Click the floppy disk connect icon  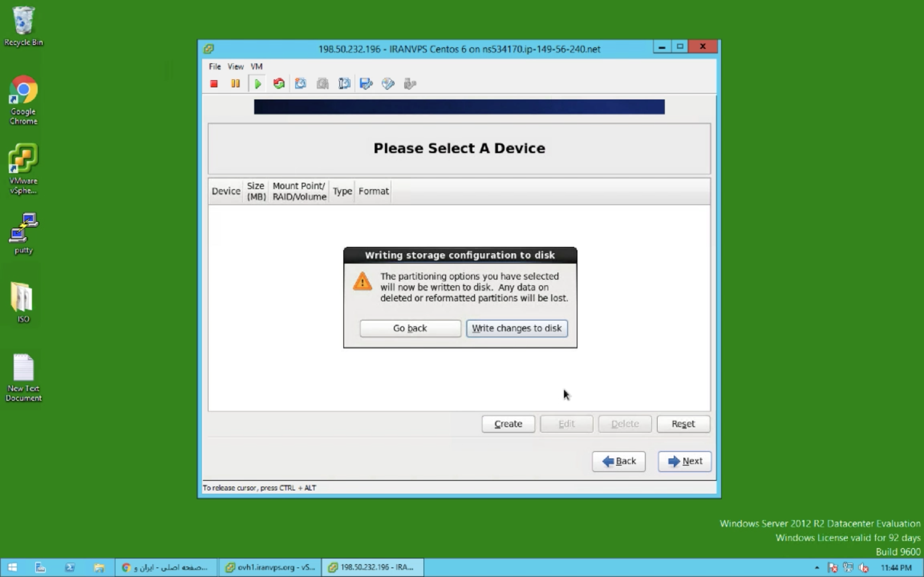[x=366, y=84]
